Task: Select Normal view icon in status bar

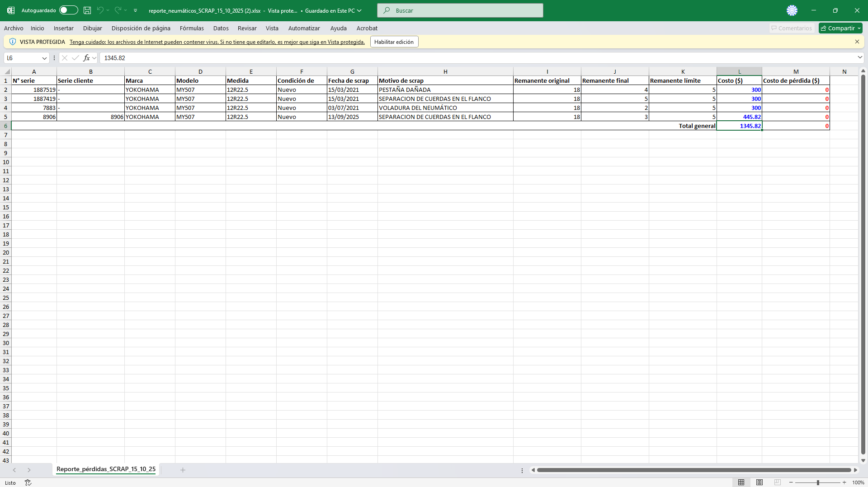Action: [741, 482]
